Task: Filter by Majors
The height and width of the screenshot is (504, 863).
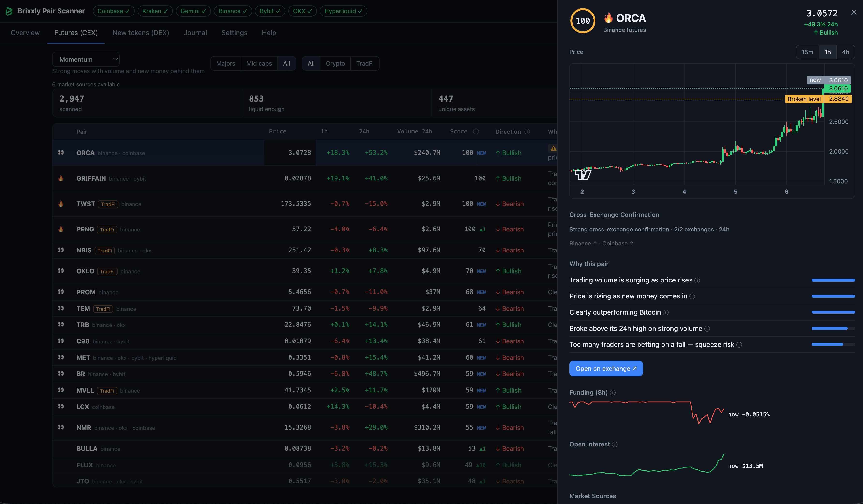Action: click(226, 63)
